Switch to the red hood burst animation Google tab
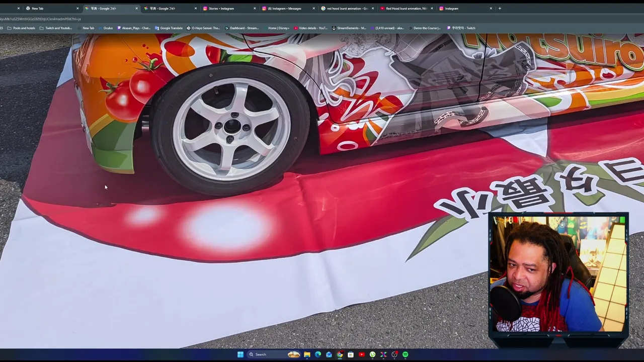Viewport: 644px width, 362px height. click(x=347, y=9)
